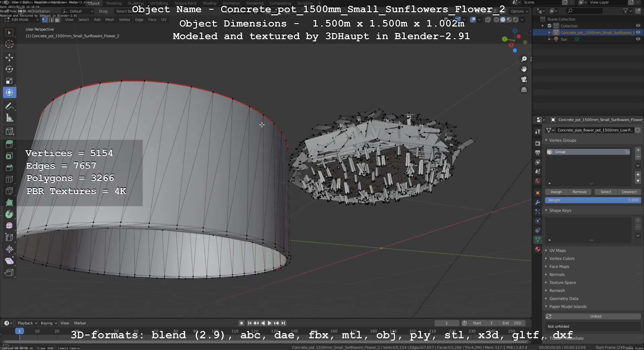Click the timeline frame 1 playhead marker
Viewport: 644px width, 350px height.
point(19,331)
